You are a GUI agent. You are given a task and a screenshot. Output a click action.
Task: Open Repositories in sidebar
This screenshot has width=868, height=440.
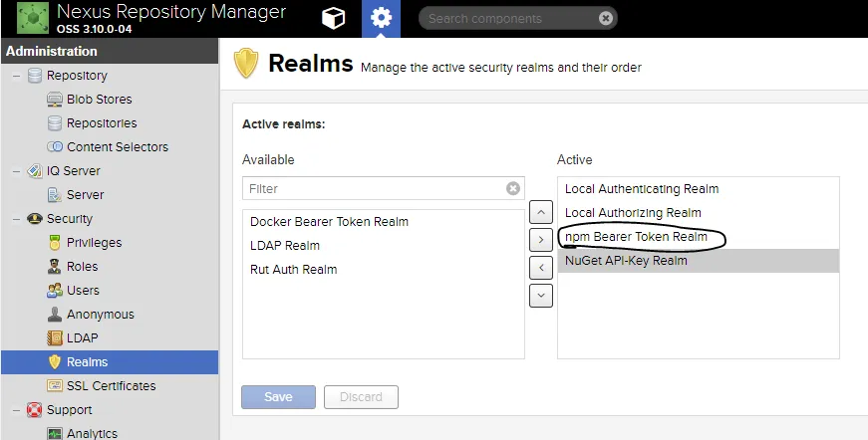pos(102,123)
